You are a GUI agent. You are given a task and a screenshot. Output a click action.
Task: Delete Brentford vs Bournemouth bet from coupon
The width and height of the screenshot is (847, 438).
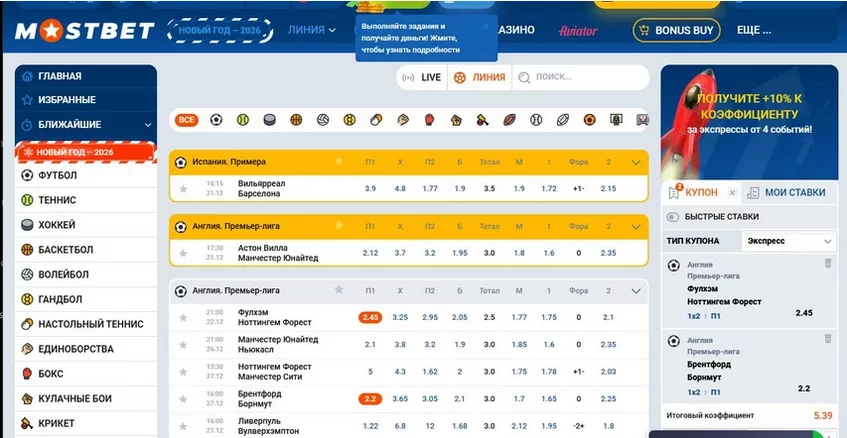[827, 340]
